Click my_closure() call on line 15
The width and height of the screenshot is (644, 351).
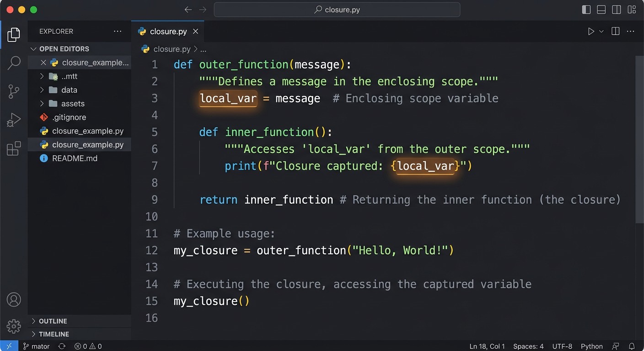pos(212,301)
